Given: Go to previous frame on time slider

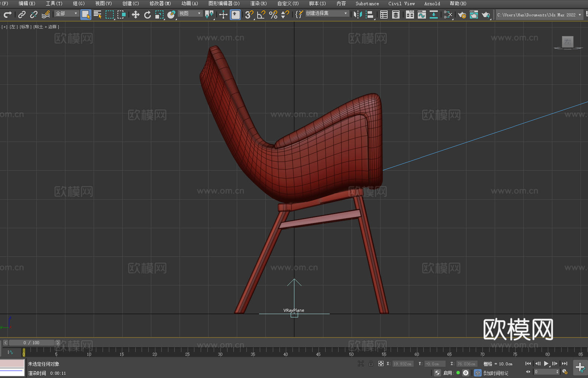Looking at the screenshot, I should [x=5, y=343].
